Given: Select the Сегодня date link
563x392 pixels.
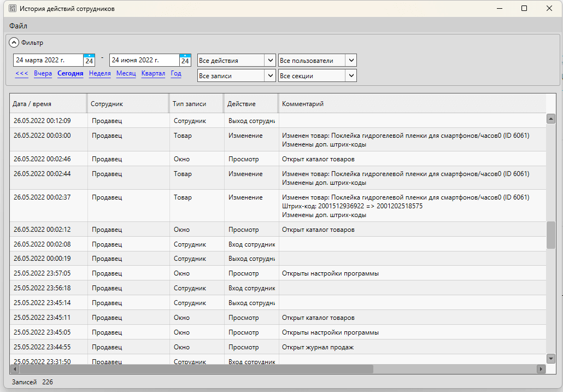Looking at the screenshot, I should [71, 73].
